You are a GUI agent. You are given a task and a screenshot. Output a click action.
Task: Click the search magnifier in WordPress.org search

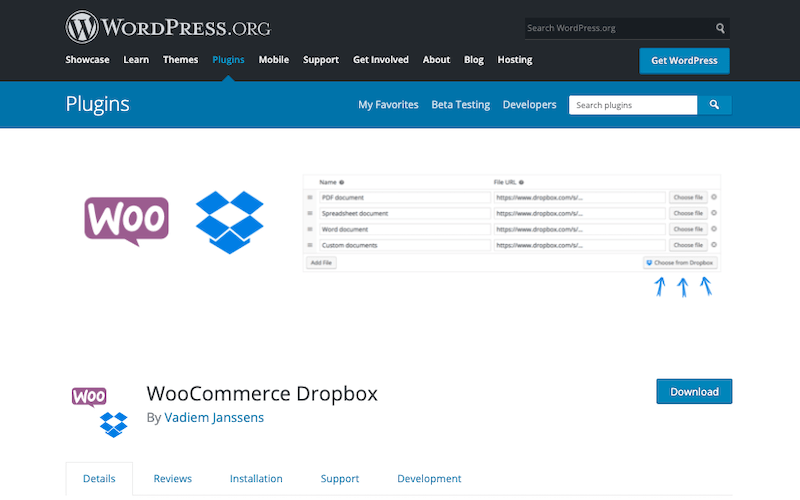click(720, 28)
